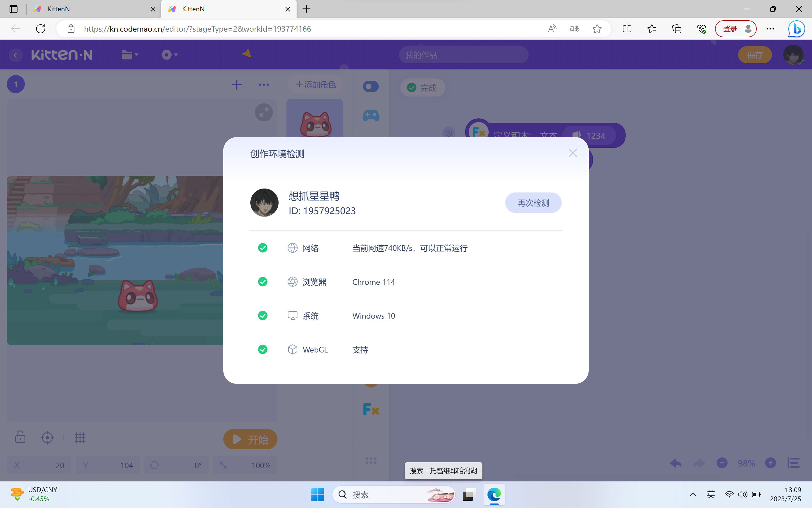Click the lock icon under the stage

pos(20,437)
